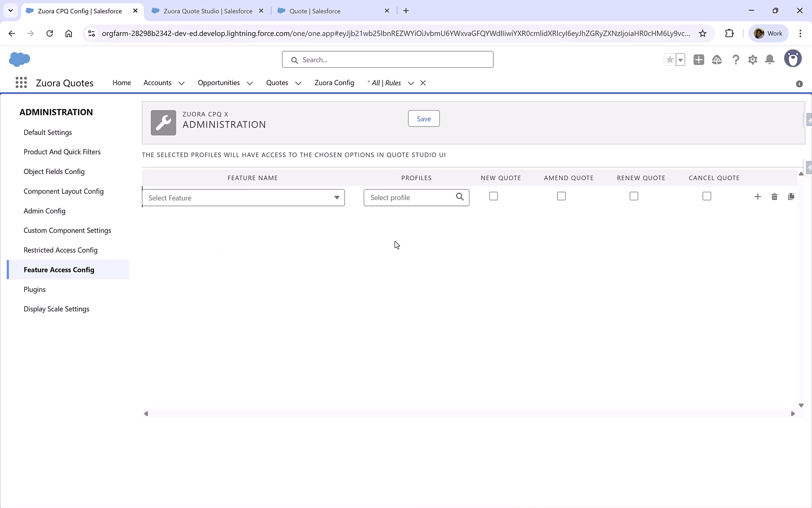
Task: Select Plugins in the Administration sidebar
Action: click(x=34, y=289)
